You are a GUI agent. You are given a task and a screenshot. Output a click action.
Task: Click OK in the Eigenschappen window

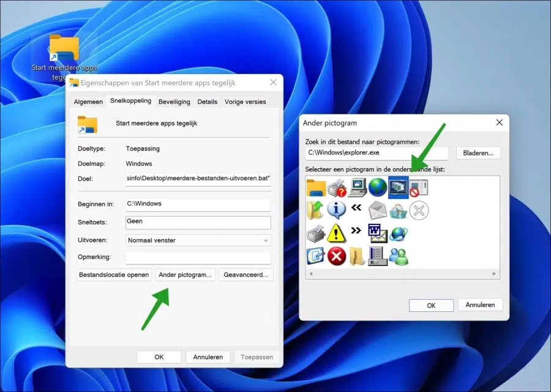[x=159, y=357]
